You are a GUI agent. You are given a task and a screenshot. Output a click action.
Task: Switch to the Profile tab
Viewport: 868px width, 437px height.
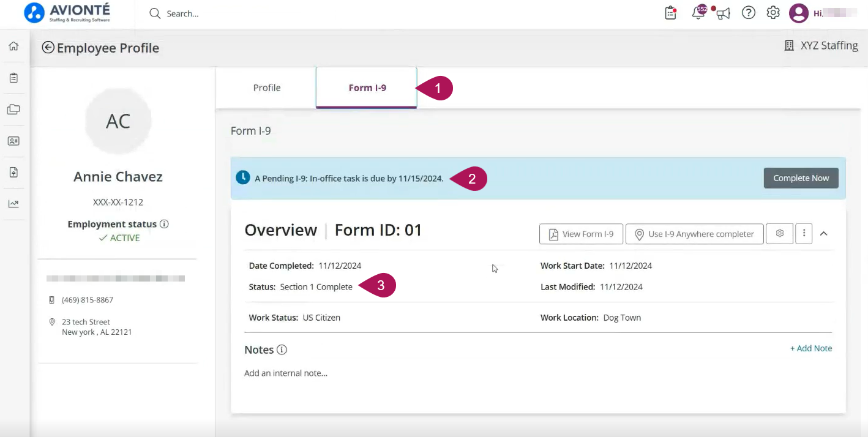[267, 88]
